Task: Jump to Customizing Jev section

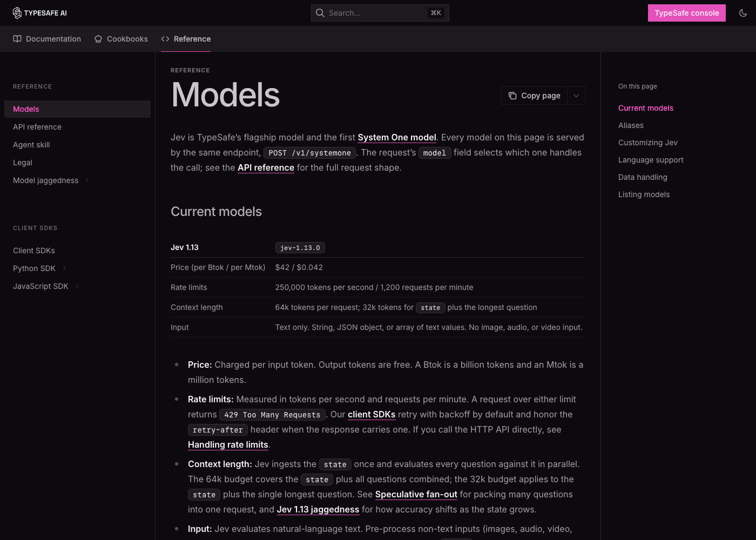Action: pyautogui.click(x=648, y=143)
